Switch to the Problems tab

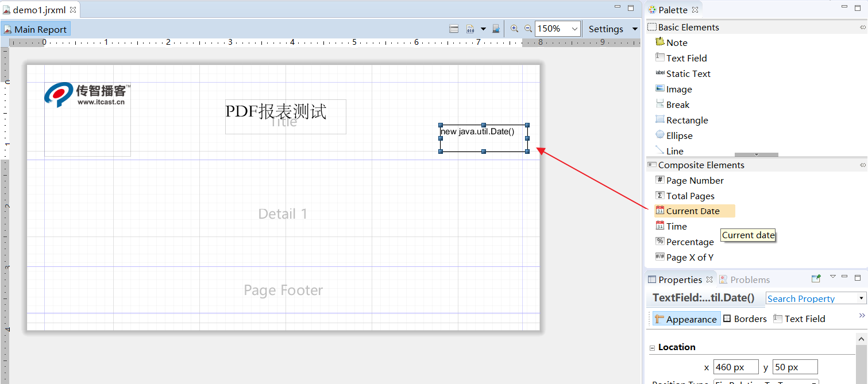click(744, 280)
